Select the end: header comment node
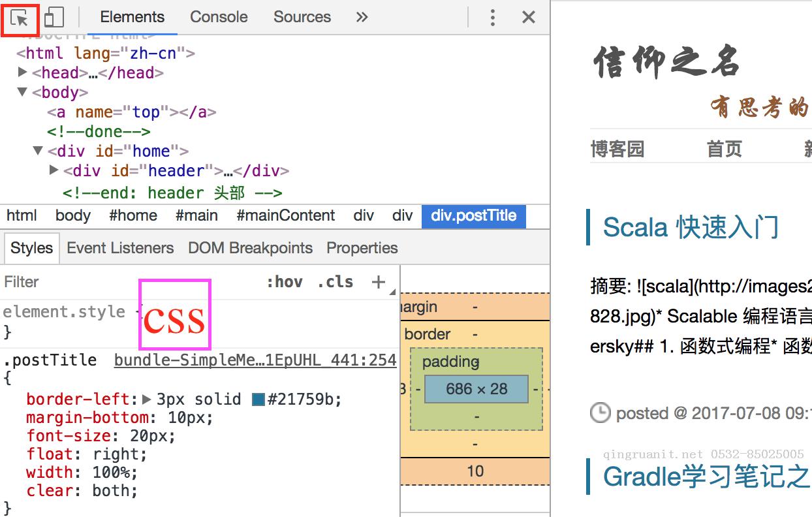Image resolution: width=812 pixels, height=517 pixels. tap(172, 193)
